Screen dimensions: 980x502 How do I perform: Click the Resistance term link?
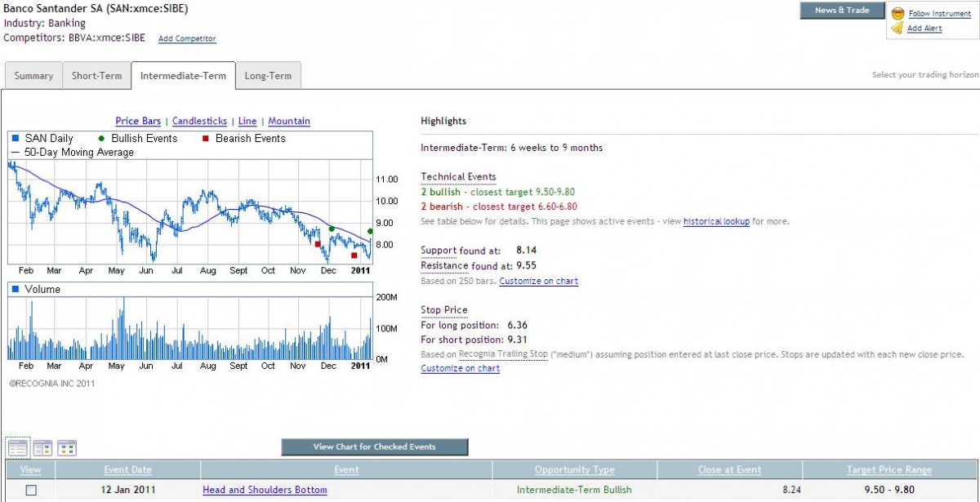(x=444, y=265)
